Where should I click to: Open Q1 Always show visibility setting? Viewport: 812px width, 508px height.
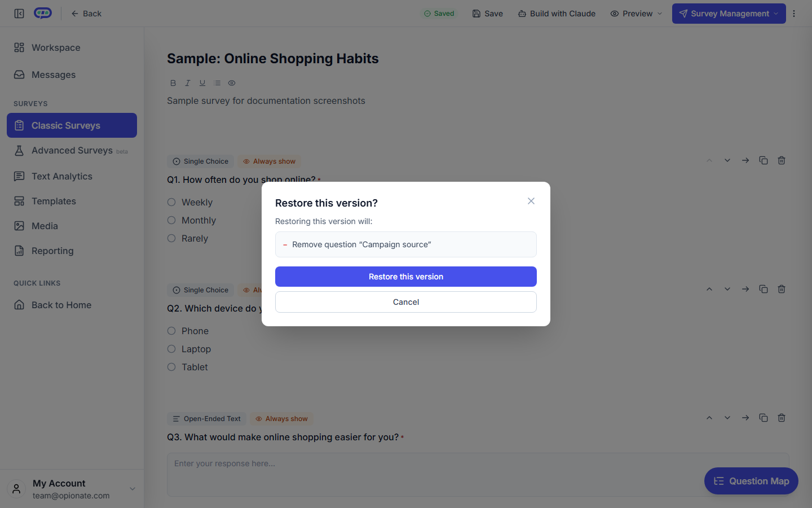[269, 161]
